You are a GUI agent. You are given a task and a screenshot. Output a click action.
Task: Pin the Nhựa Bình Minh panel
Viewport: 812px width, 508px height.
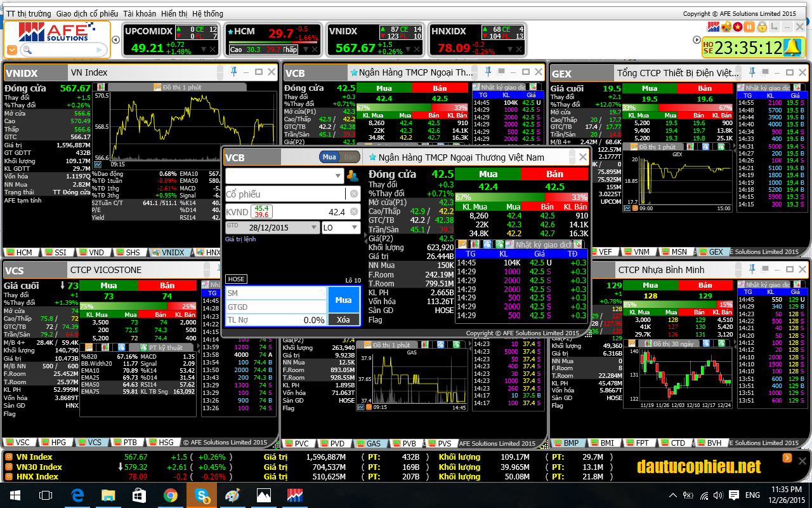(750, 269)
